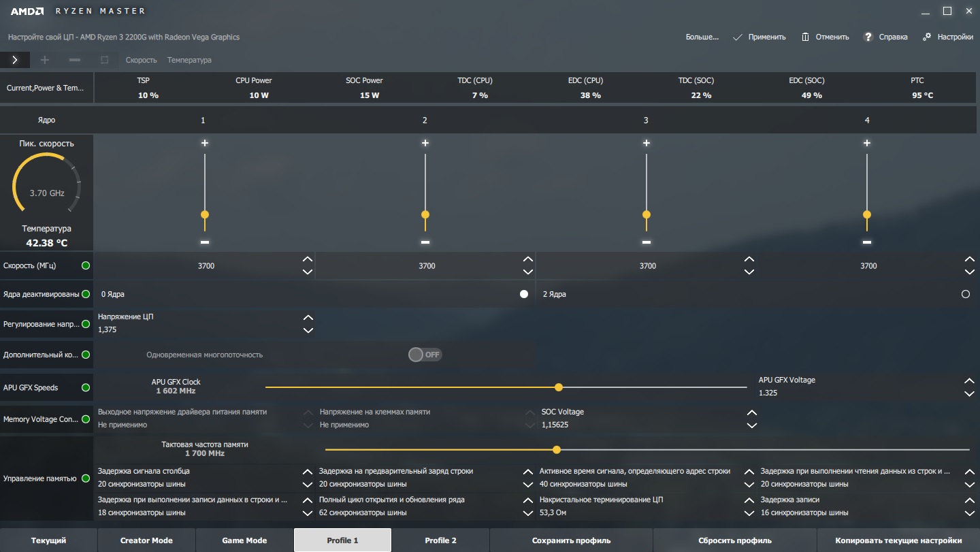The image size is (980, 552).
Task: Increase core 1 speed with the up arrow
Action: pyautogui.click(x=308, y=259)
